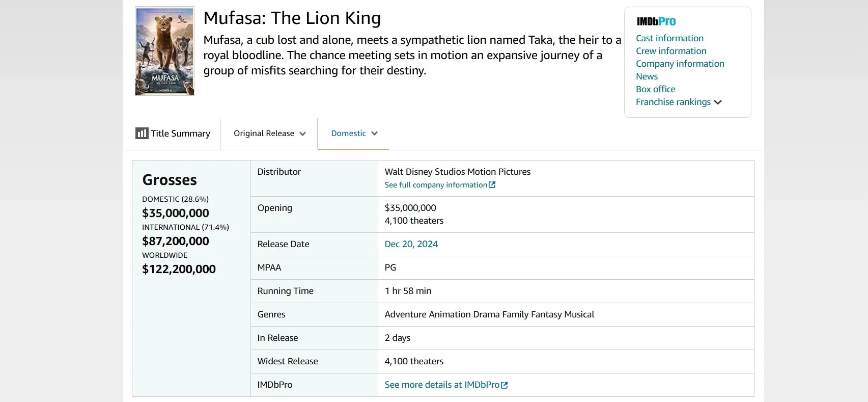Click the Title Summary bar chart icon
The width and height of the screenshot is (868, 402).
142,133
